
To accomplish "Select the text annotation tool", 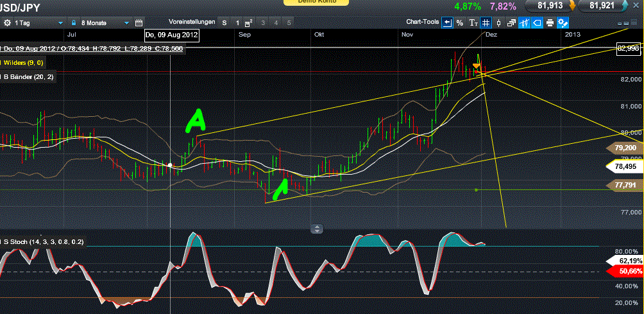I will 473,22.
